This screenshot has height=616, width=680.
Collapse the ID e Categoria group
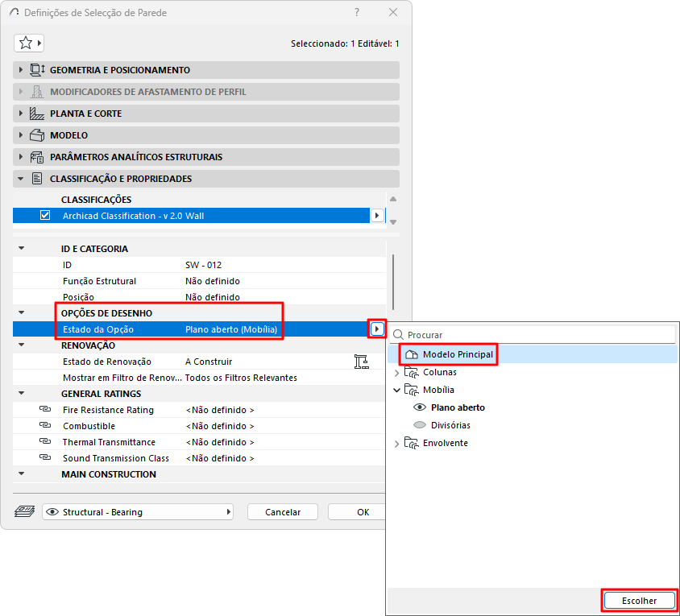click(x=21, y=248)
